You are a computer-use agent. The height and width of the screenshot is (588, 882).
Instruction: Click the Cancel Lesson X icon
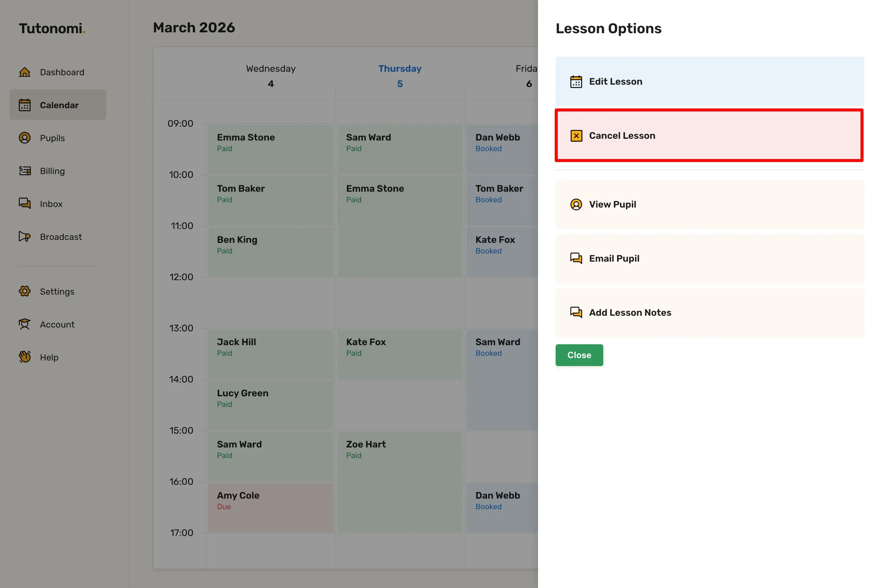[x=576, y=136]
